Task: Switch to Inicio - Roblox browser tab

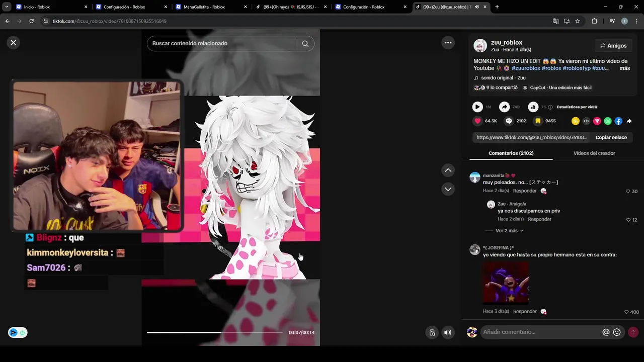Action: 51,7
